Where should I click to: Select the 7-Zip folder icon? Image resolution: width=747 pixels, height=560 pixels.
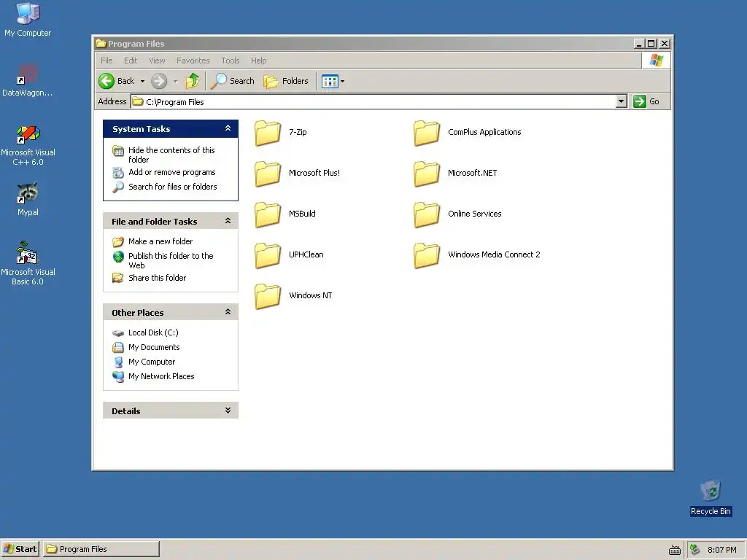(268, 133)
